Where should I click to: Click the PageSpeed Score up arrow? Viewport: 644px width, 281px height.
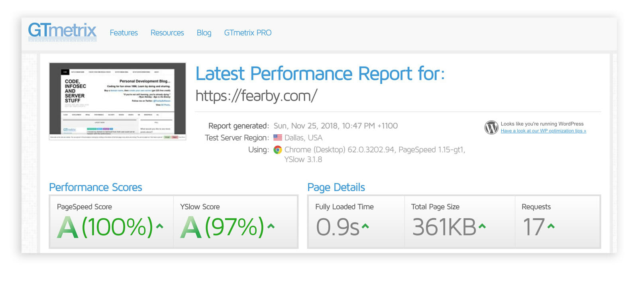(159, 226)
